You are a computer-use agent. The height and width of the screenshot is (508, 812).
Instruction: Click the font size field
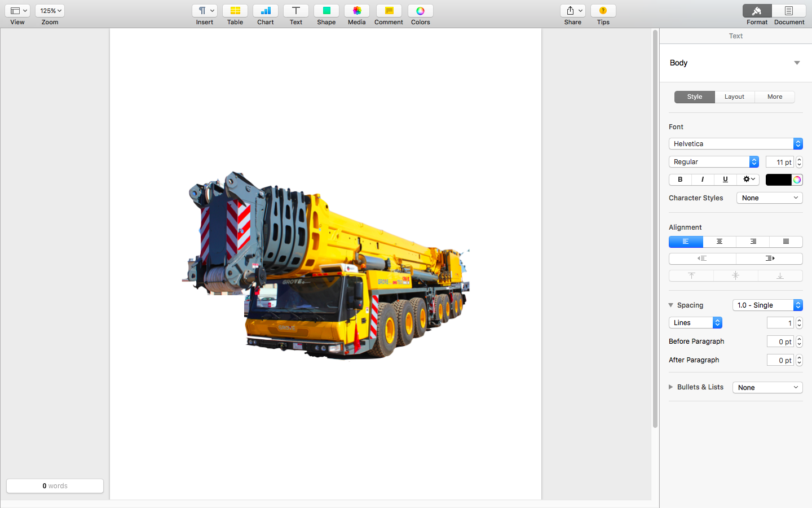point(780,162)
